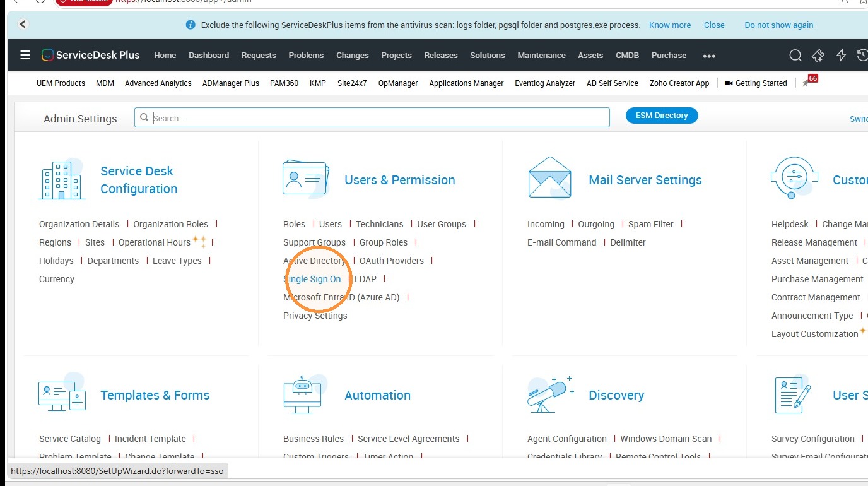Open the Requests module
This screenshot has width=868, height=486.
pos(259,56)
